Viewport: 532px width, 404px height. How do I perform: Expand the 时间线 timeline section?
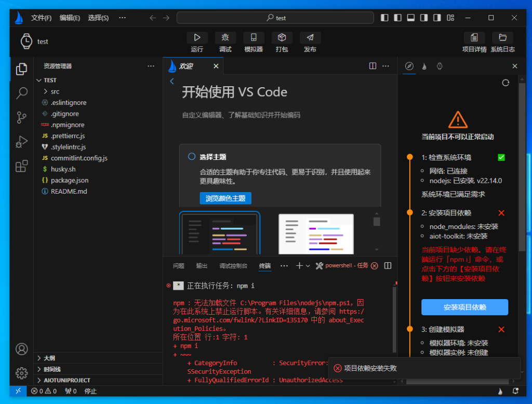[x=98, y=369]
